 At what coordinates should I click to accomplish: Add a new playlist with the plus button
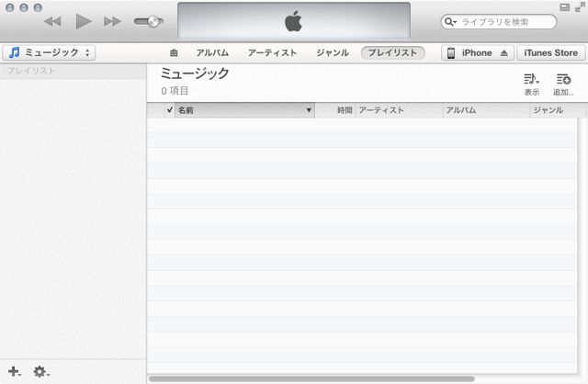pyautogui.click(x=15, y=371)
